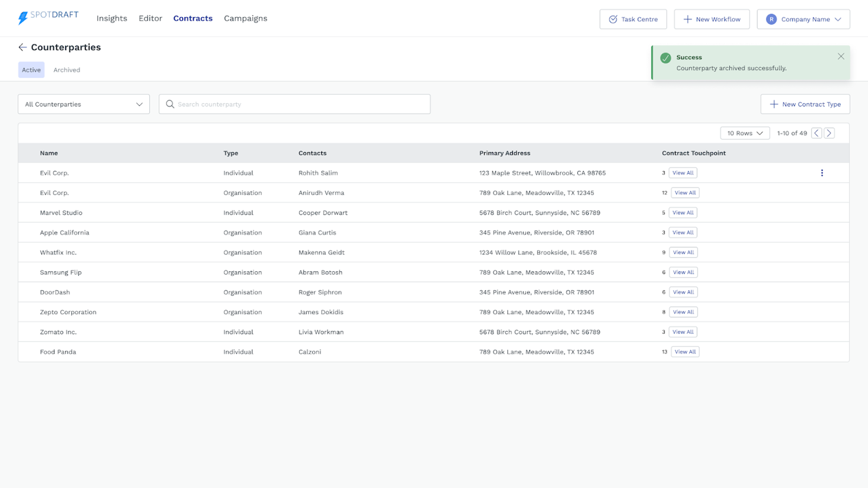The image size is (868, 488).
Task: Switch to the Archived tab
Action: pos(67,70)
